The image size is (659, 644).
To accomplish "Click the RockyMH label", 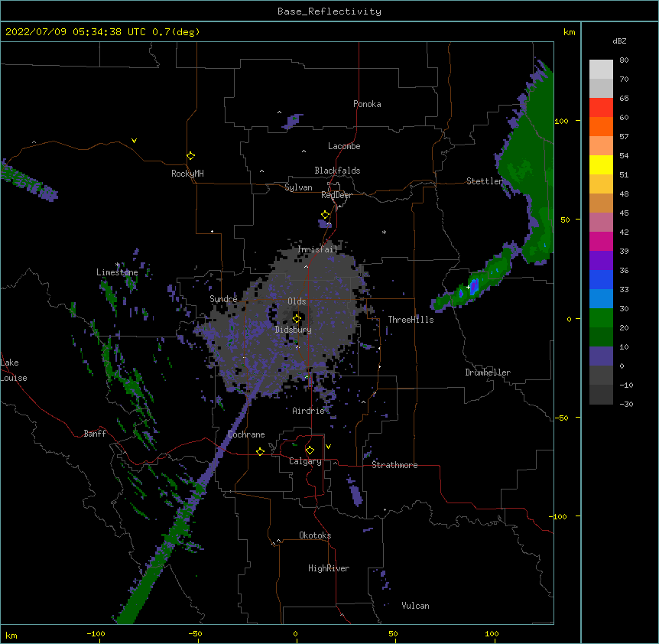I will click(x=187, y=174).
